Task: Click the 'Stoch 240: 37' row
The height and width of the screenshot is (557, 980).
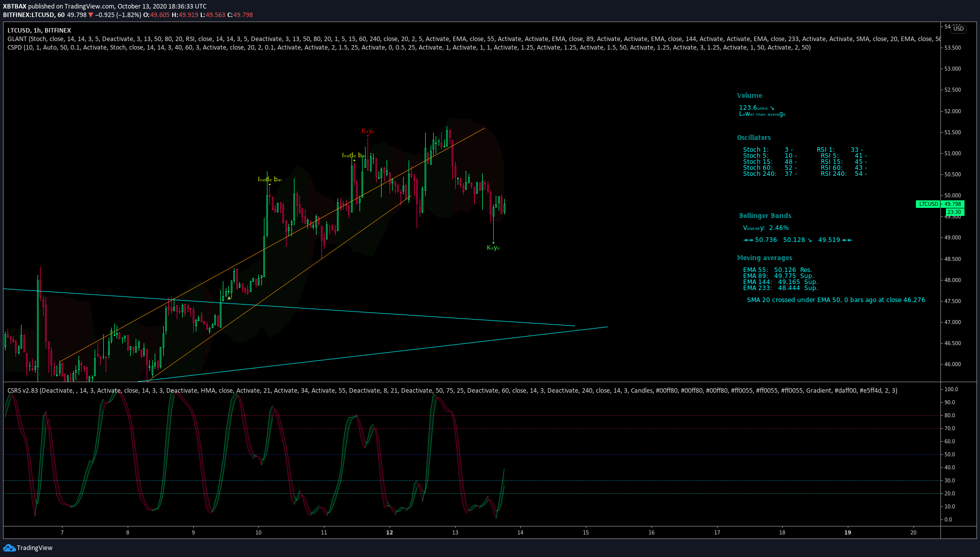Action: coord(770,174)
